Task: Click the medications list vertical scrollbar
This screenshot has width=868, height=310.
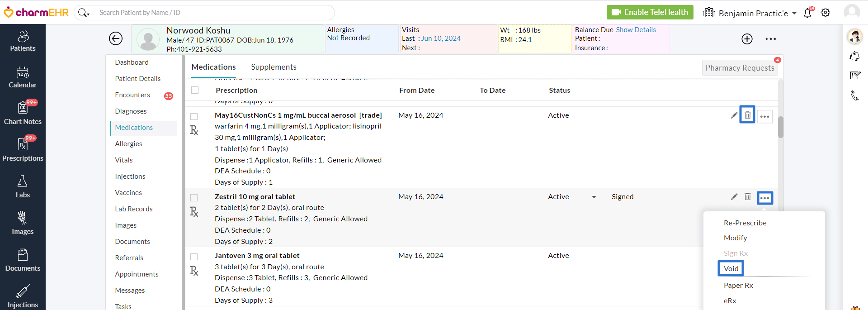Action: tap(780, 127)
